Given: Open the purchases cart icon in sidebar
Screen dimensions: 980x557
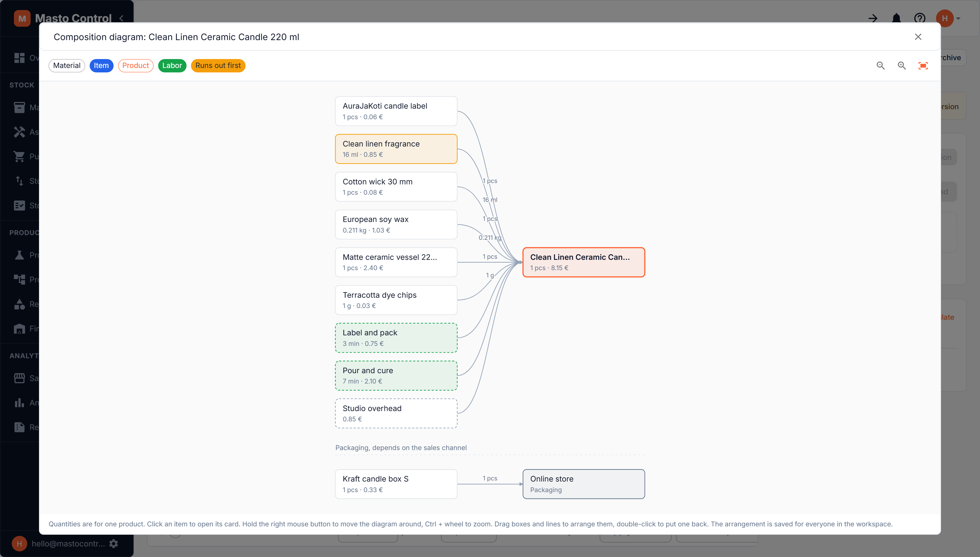Looking at the screenshot, I should [x=19, y=157].
